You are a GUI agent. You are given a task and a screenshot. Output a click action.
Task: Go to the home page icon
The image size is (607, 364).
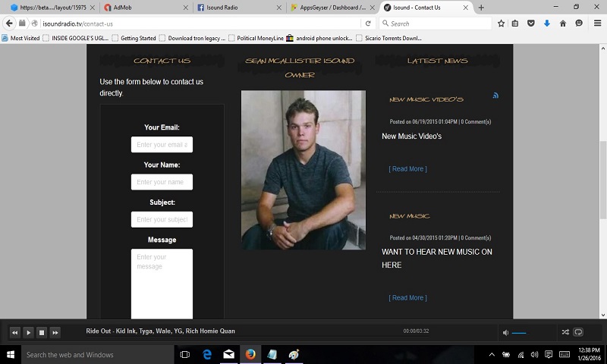pos(563,24)
